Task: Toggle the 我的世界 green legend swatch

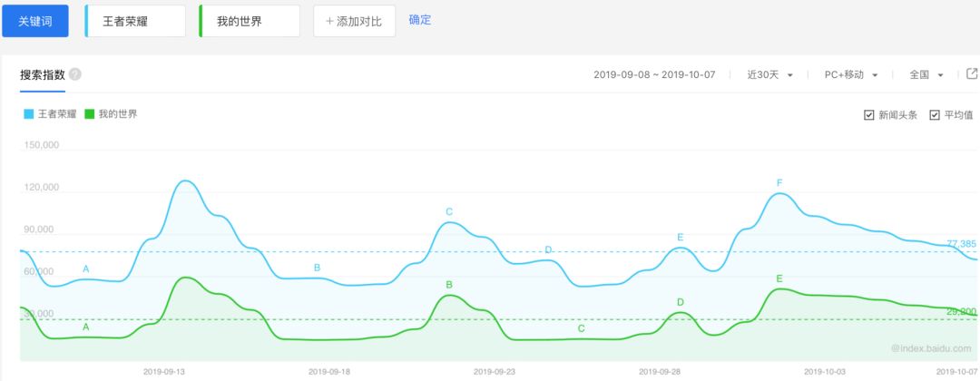Action: click(x=89, y=114)
